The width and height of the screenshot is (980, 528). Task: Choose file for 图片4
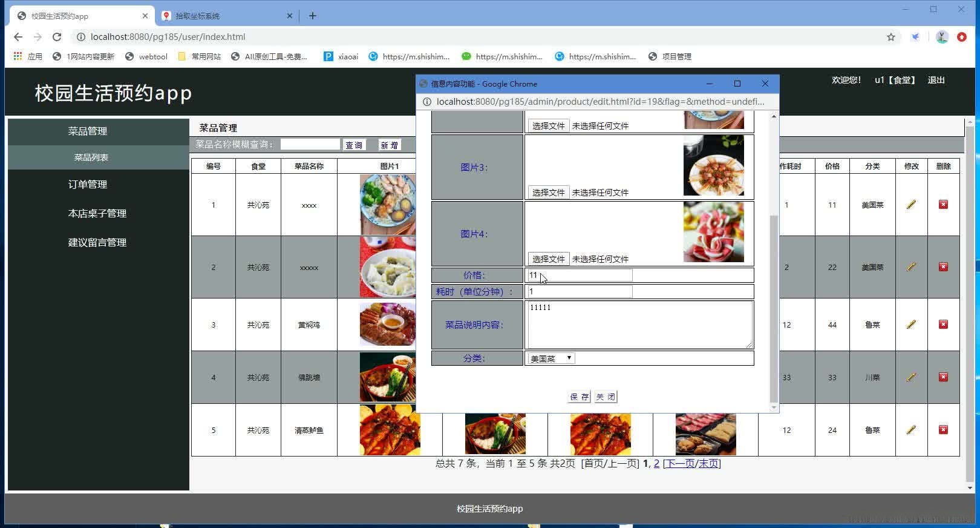tap(549, 259)
